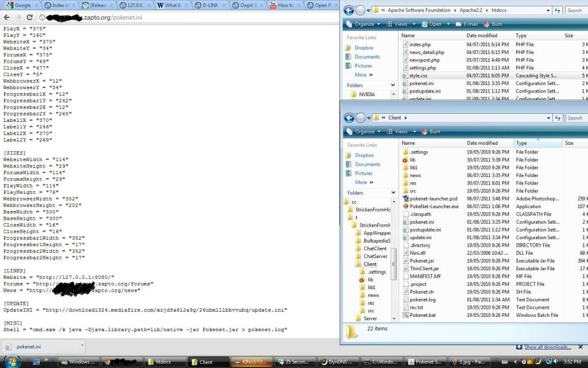
Task: Click the back arrow in Client window
Action: 349,118
